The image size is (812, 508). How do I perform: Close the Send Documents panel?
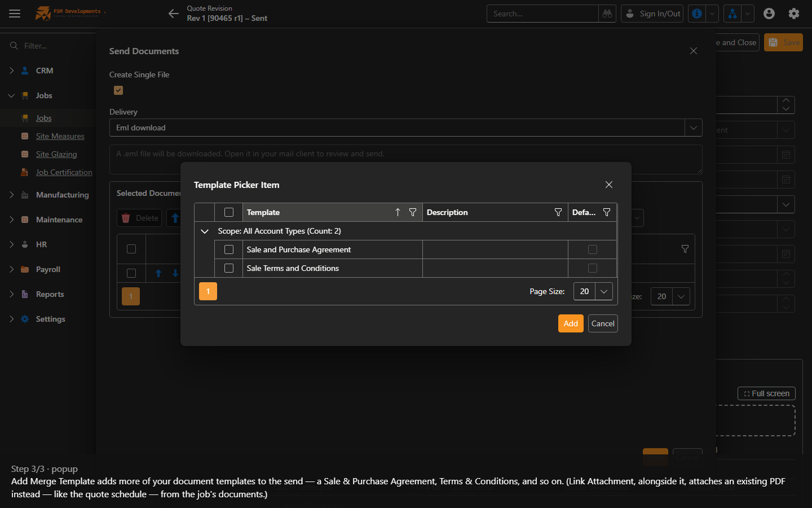pyautogui.click(x=694, y=51)
